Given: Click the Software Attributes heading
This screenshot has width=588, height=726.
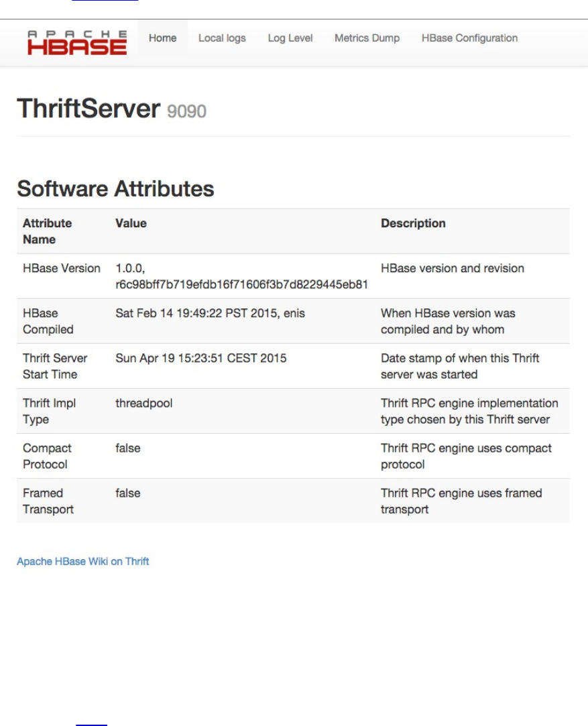Looking at the screenshot, I should click(x=116, y=189).
